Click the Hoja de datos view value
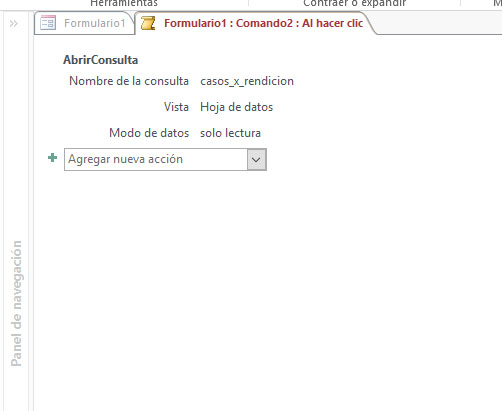The image size is (502, 411). [x=236, y=107]
